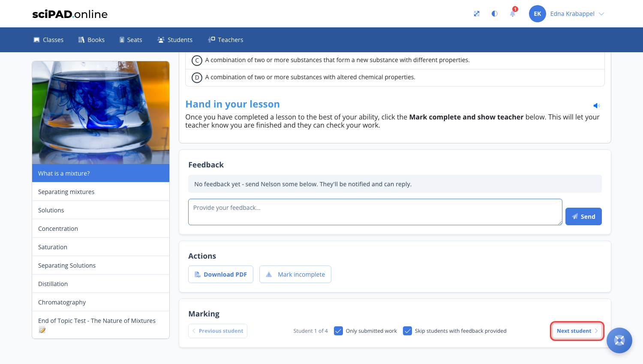The height and width of the screenshot is (364, 643).
Task: Select answer option D radio circle
Action: (197, 78)
